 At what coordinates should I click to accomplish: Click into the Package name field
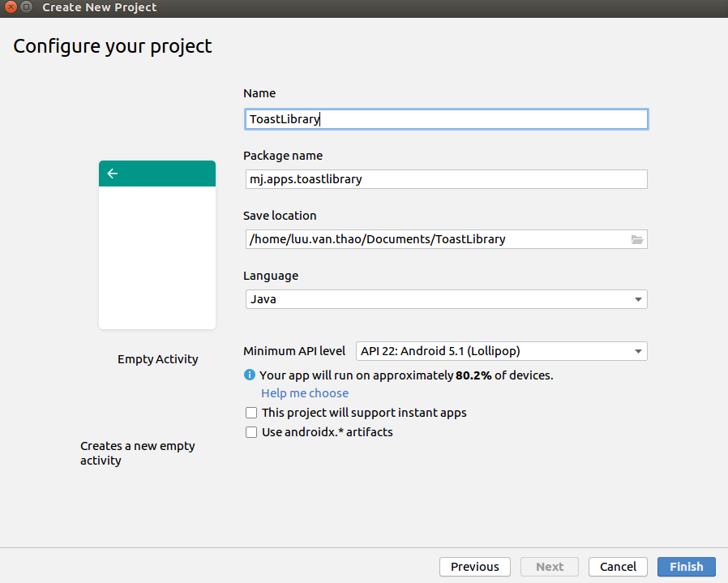[445, 179]
